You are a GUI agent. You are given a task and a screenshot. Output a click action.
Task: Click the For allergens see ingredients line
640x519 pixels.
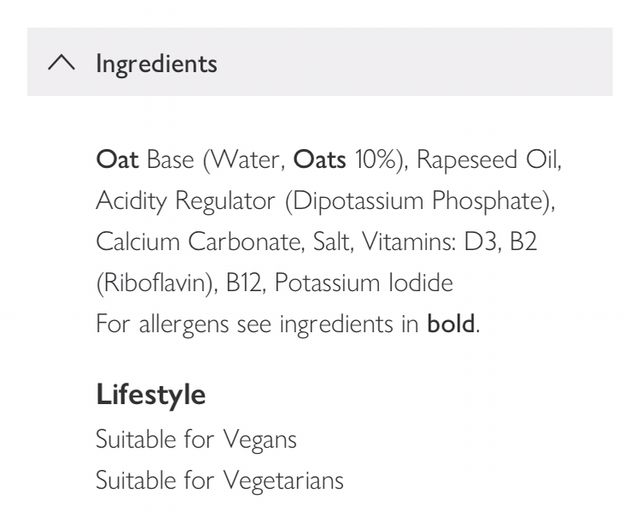(258, 324)
